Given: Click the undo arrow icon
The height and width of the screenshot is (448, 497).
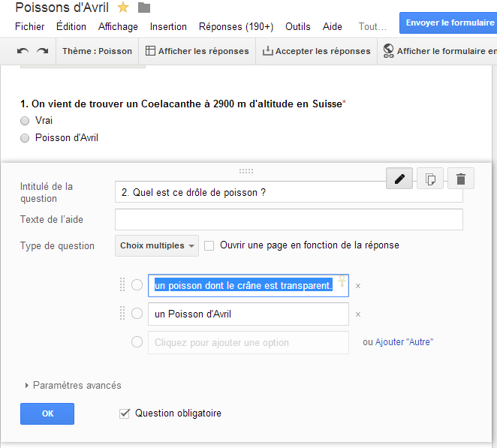Looking at the screenshot, I should tap(23, 51).
